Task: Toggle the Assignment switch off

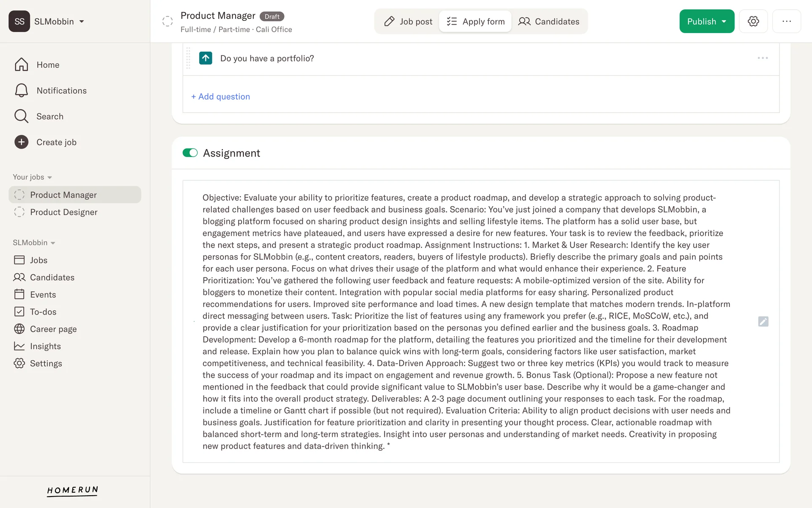Action: pos(190,153)
